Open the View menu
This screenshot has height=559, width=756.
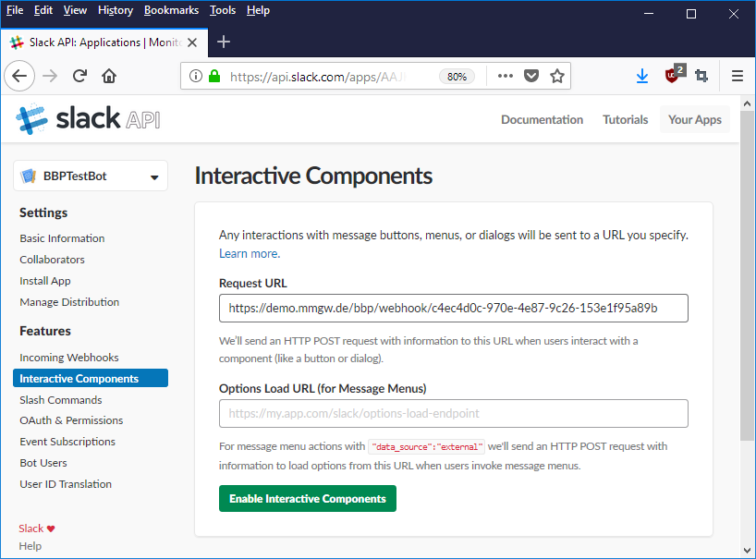[x=75, y=10]
